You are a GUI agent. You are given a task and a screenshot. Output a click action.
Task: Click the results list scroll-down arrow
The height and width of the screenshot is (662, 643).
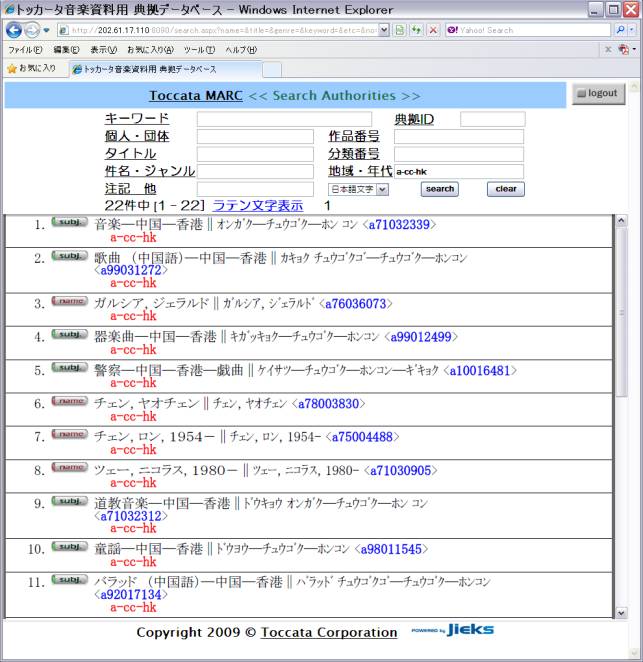pyautogui.click(x=621, y=613)
